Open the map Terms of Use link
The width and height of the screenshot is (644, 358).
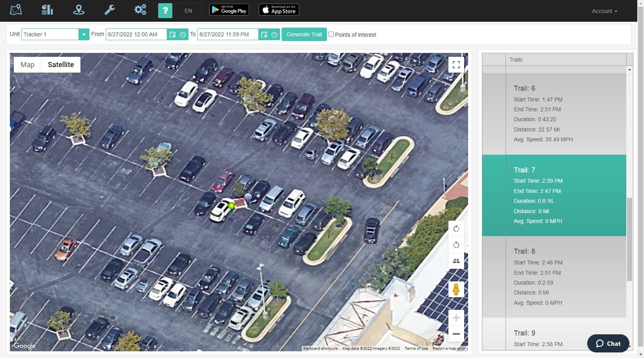point(416,349)
